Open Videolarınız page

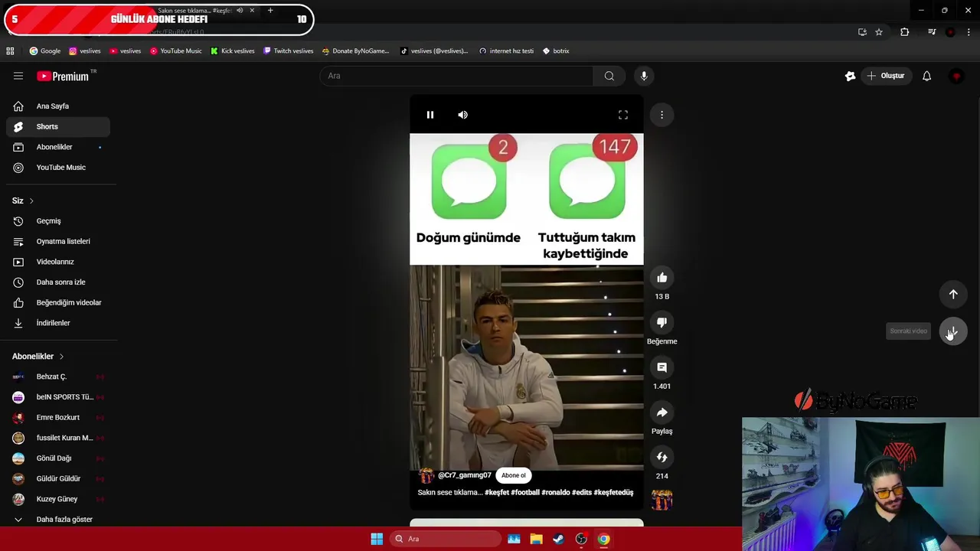click(58, 262)
